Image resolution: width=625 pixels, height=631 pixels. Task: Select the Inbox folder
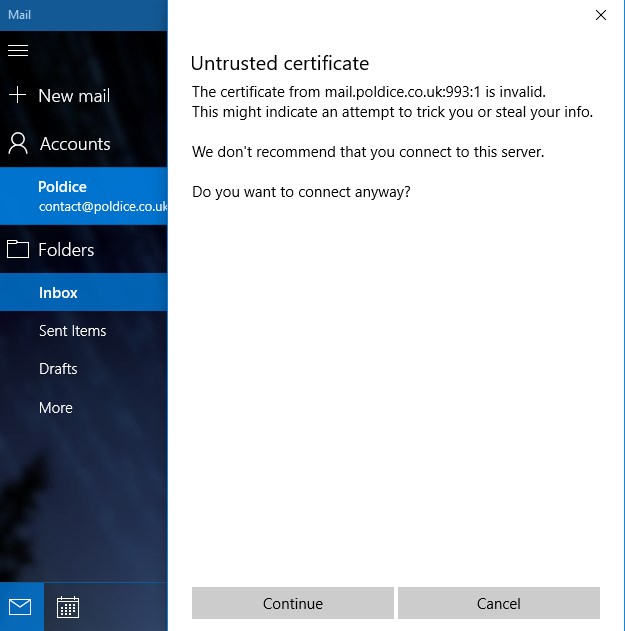click(x=58, y=293)
